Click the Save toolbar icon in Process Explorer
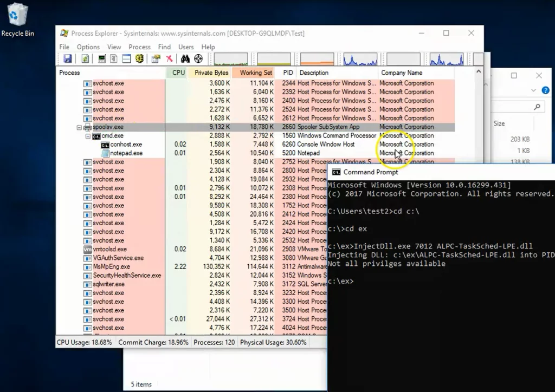This screenshot has width=555, height=392. click(67, 58)
